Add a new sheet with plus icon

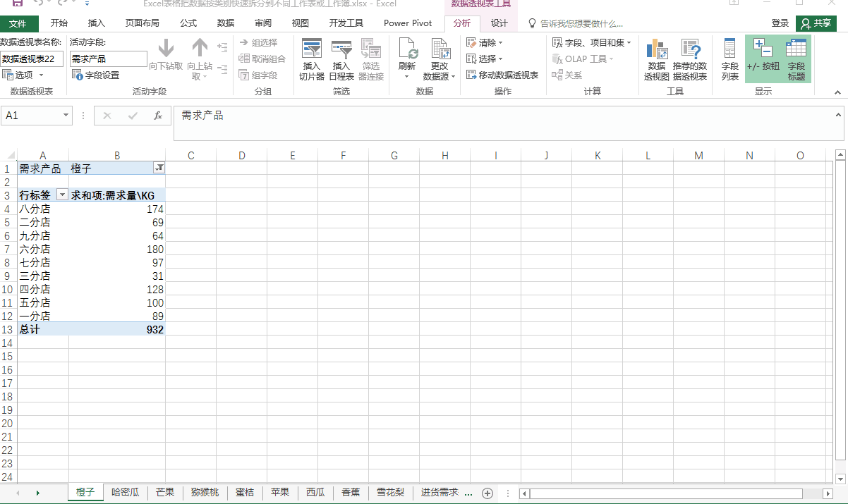(x=487, y=493)
